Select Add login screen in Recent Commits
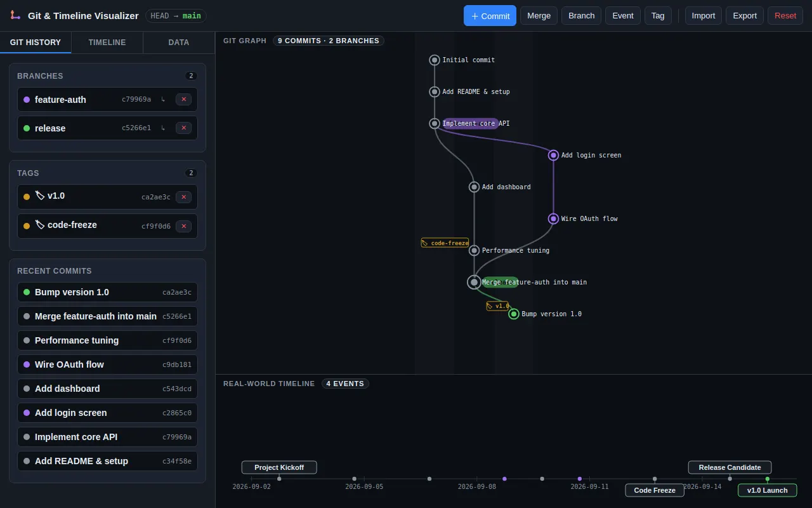 pos(107,413)
